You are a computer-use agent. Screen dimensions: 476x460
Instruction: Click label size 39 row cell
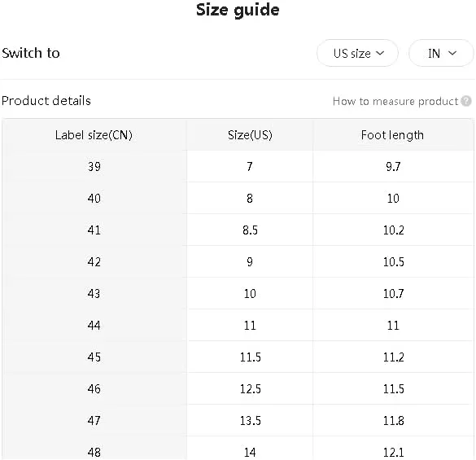[94, 167]
